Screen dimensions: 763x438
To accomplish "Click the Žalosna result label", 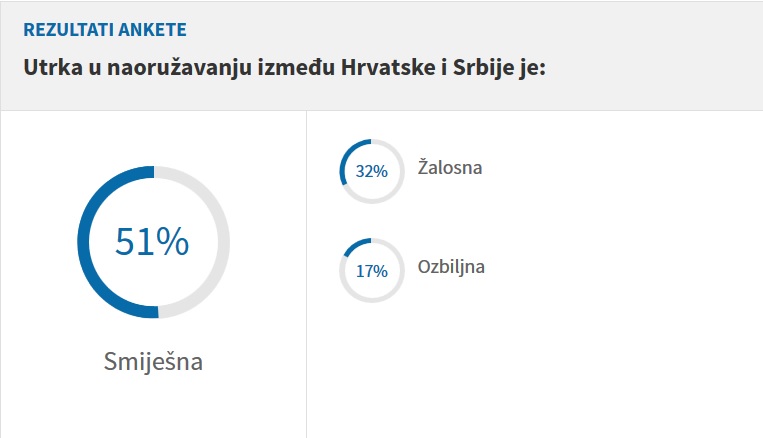I will [x=449, y=167].
